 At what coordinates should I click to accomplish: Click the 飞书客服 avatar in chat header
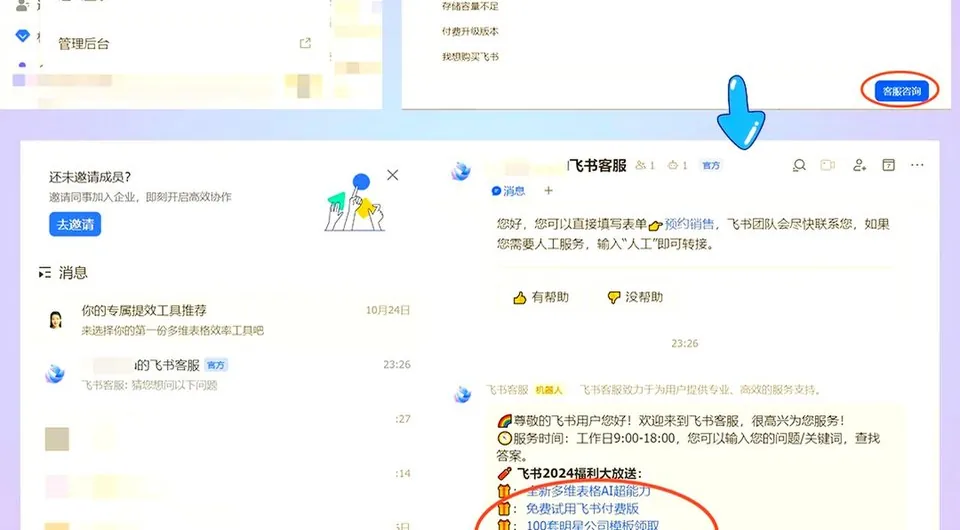(461, 171)
